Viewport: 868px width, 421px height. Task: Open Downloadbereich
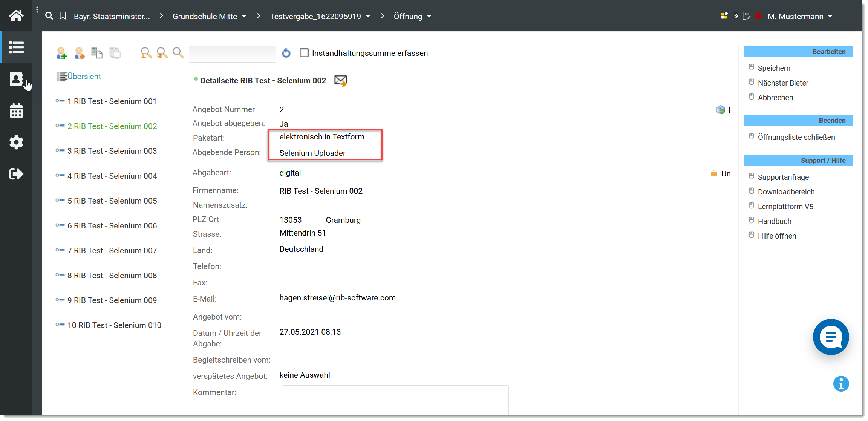click(x=786, y=192)
